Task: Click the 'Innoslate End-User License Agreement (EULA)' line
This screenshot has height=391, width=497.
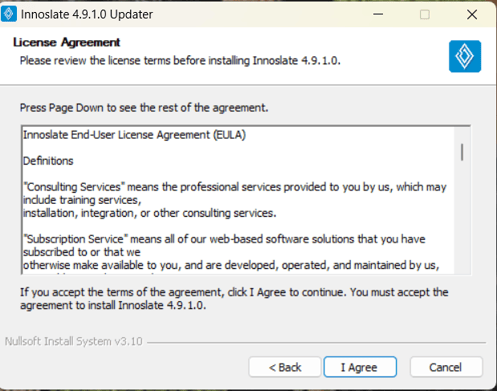Action: (134, 135)
